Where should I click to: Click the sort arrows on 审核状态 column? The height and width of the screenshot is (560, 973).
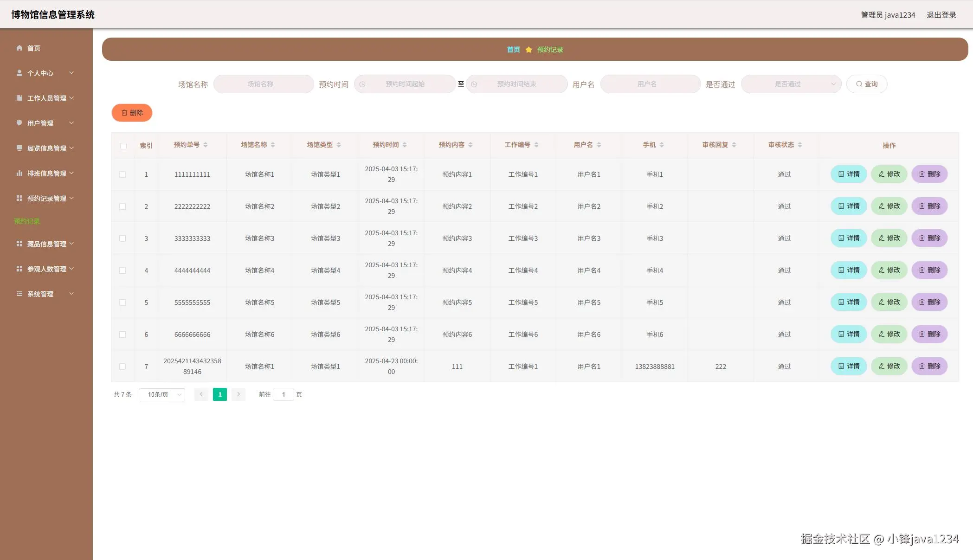tap(800, 145)
